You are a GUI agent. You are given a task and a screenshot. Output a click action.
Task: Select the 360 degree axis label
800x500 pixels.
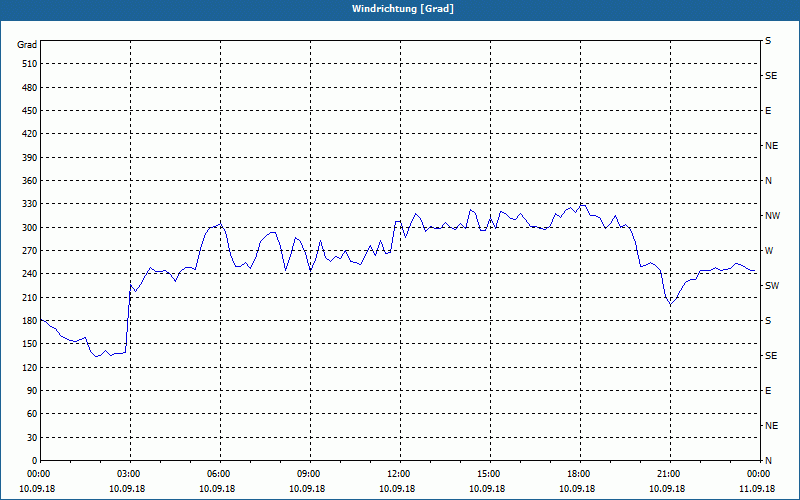click(30, 181)
